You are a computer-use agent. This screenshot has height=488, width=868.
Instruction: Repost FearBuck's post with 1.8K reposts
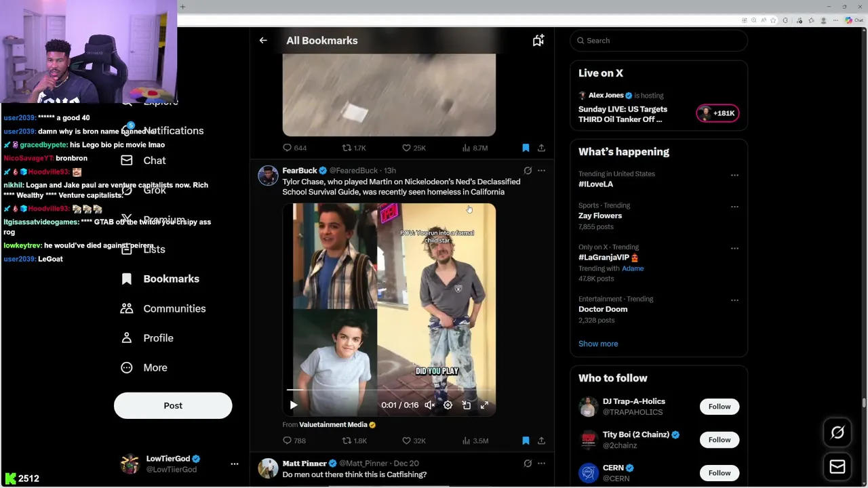[354, 441]
